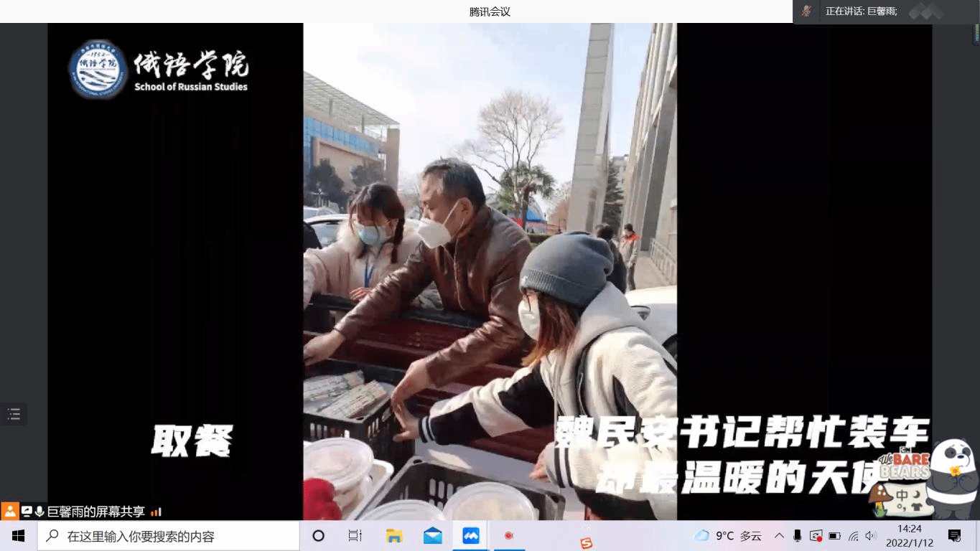Viewport: 980px width, 551px height.
Task: Open the Windows Start menu
Action: point(19,536)
